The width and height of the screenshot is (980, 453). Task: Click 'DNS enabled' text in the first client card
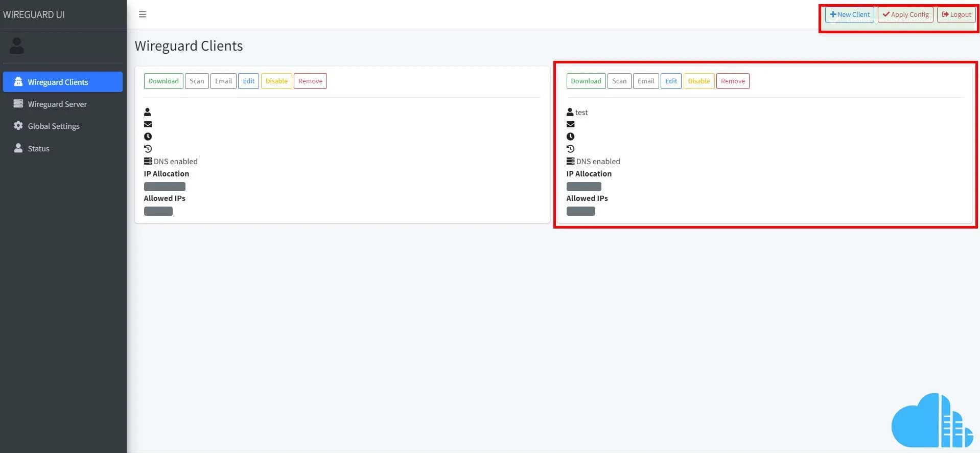click(x=176, y=162)
